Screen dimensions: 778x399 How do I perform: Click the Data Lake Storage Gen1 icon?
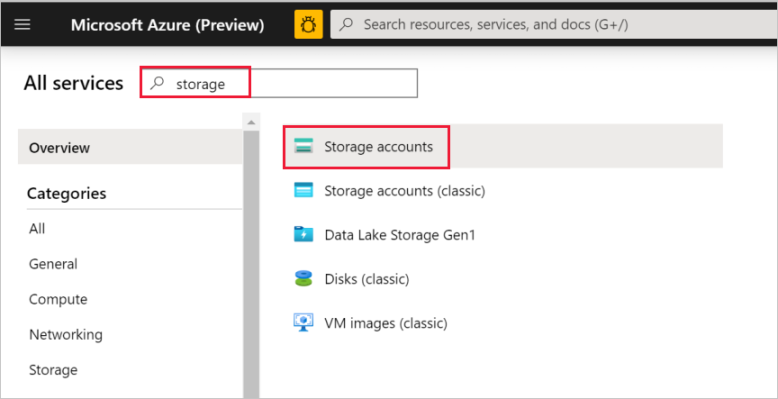click(x=303, y=234)
